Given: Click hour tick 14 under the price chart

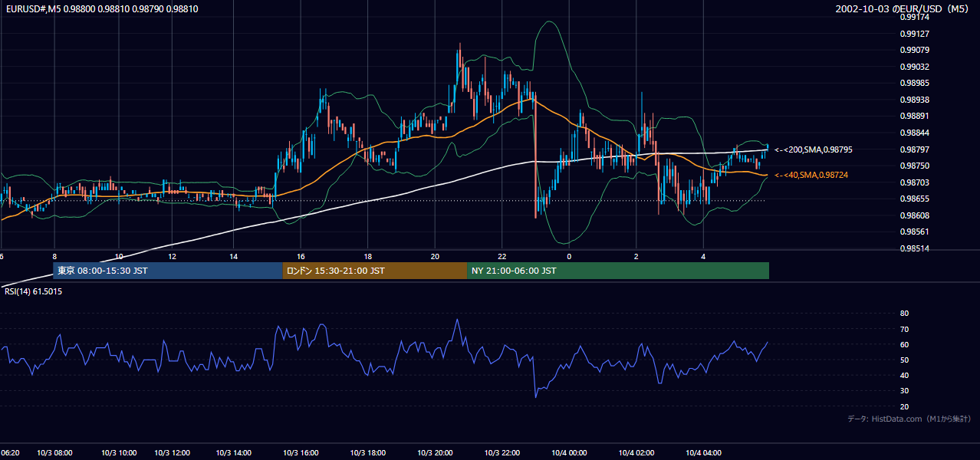Looking at the screenshot, I should coord(234,256).
